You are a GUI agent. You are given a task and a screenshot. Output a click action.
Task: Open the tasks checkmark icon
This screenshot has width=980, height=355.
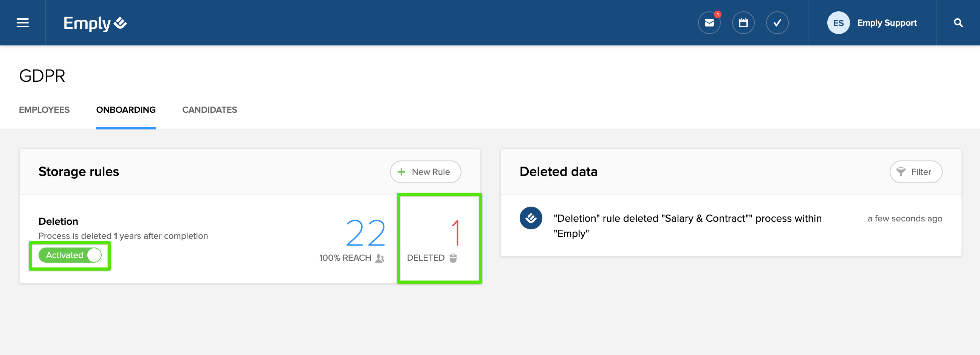(x=777, y=23)
